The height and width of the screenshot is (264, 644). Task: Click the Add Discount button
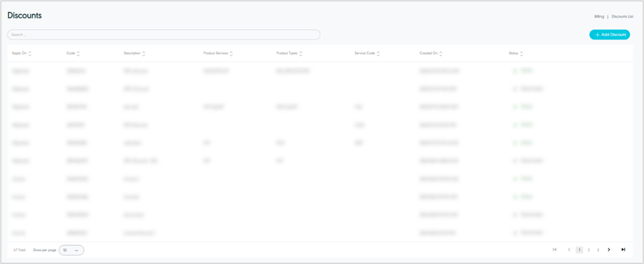pyautogui.click(x=609, y=35)
